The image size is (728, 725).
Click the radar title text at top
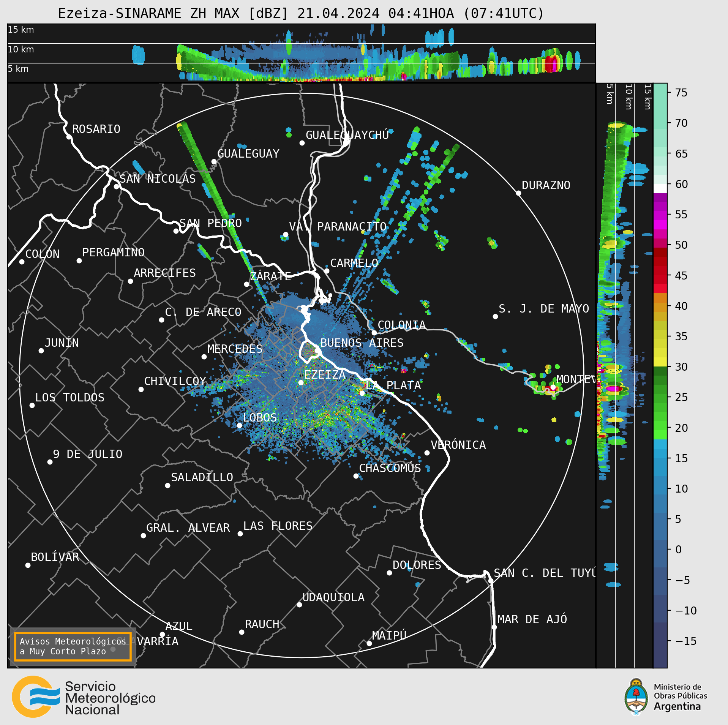301,13
